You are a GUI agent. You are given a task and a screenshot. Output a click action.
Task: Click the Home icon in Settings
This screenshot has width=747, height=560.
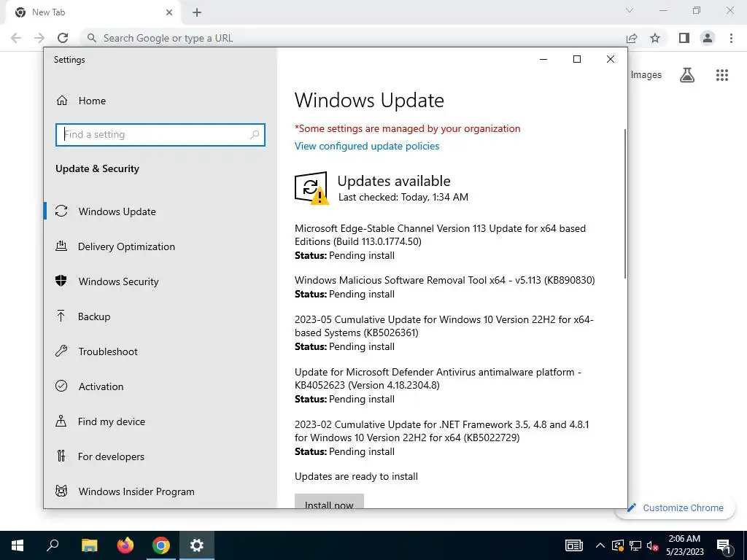click(61, 101)
